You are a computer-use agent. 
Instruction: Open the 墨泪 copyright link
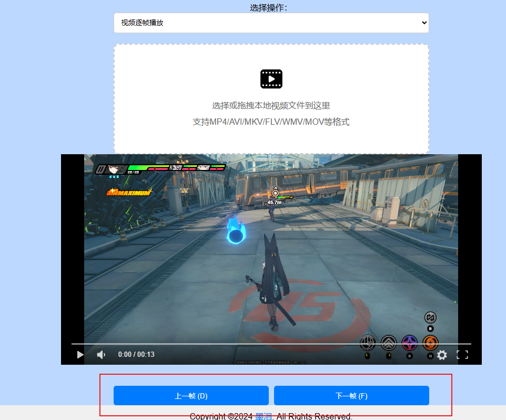[x=263, y=416]
